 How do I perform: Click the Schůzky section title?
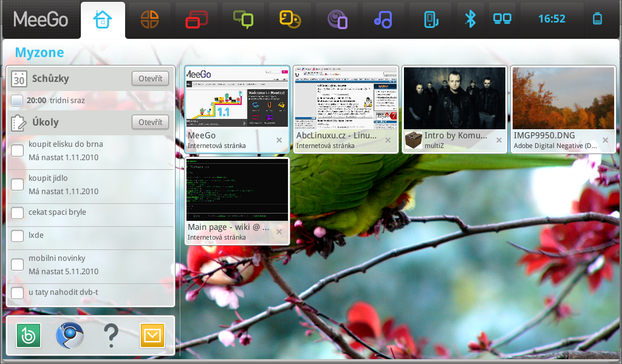(x=50, y=78)
